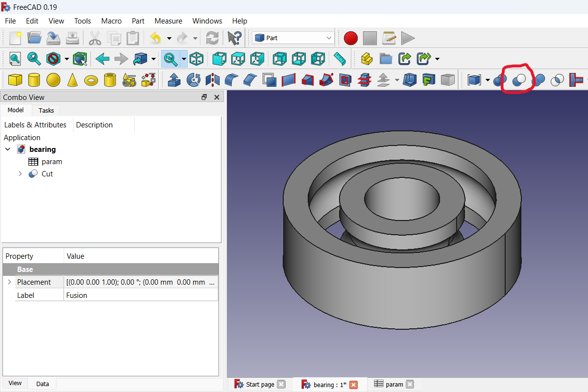Select the Cut boolean tool circled in red
This screenshot has width=588, height=392.
coord(518,79)
